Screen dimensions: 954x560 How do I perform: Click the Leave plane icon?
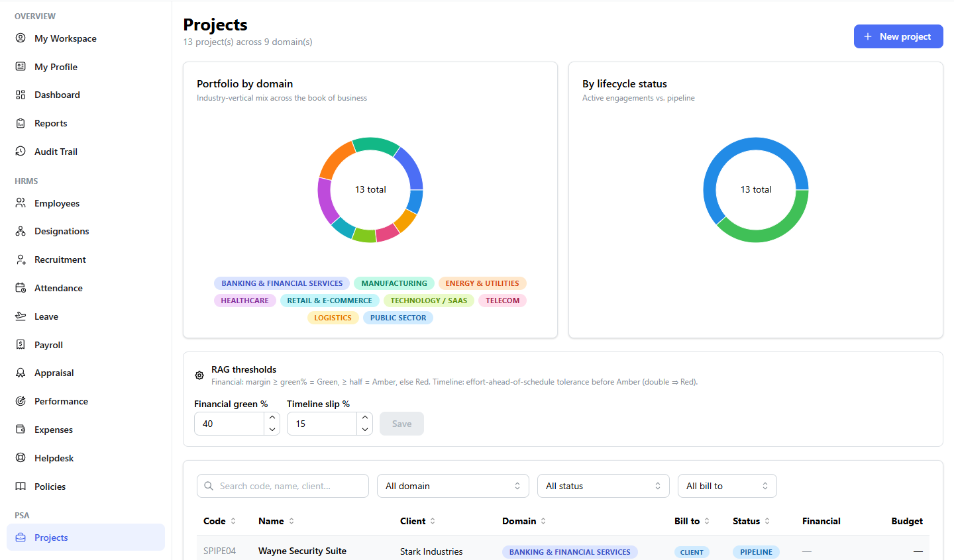tap(21, 316)
